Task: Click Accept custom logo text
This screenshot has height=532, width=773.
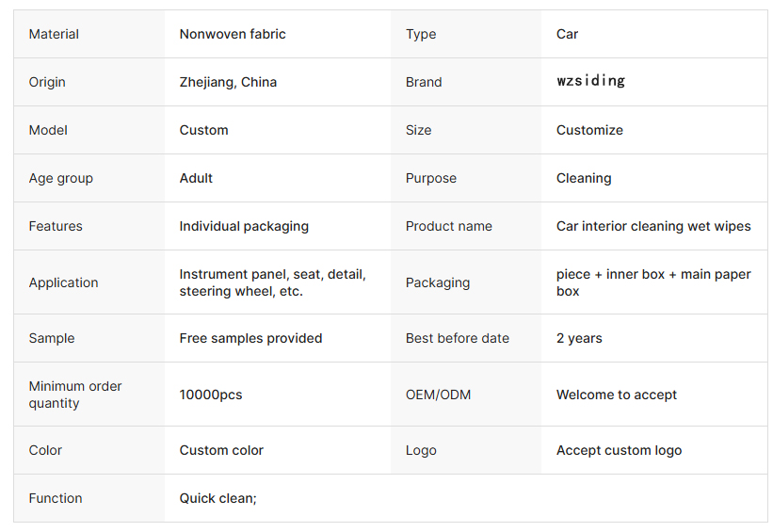Action: coord(619,450)
